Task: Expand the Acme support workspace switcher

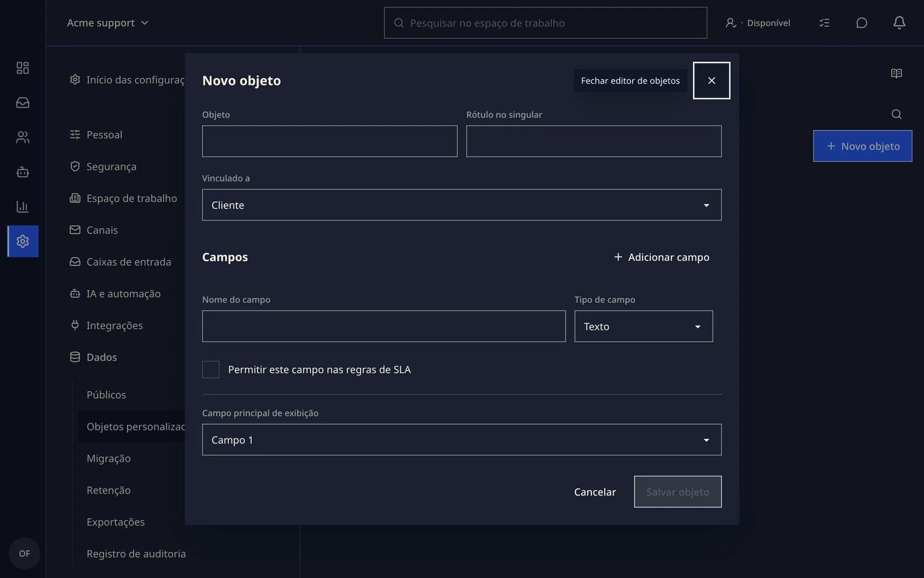Action: coord(108,23)
